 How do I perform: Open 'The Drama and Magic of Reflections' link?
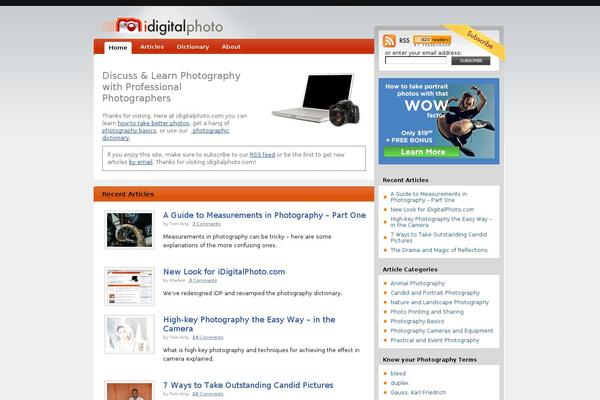[439, 250]
